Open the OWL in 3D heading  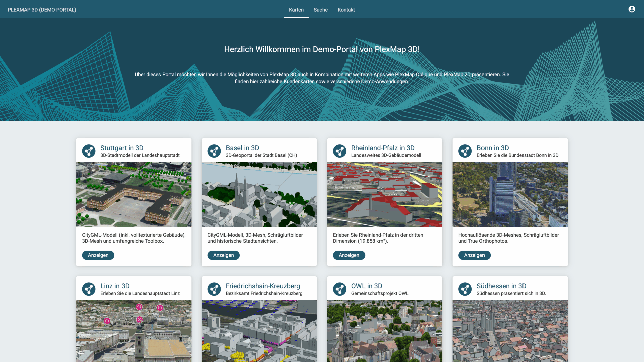(x=367, y=286)
